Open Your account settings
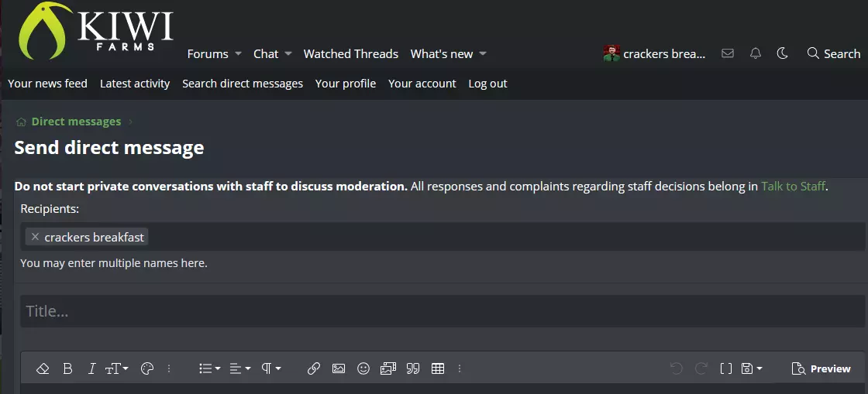The width and height of the screenshot is (868, 394). coord(422,84)
